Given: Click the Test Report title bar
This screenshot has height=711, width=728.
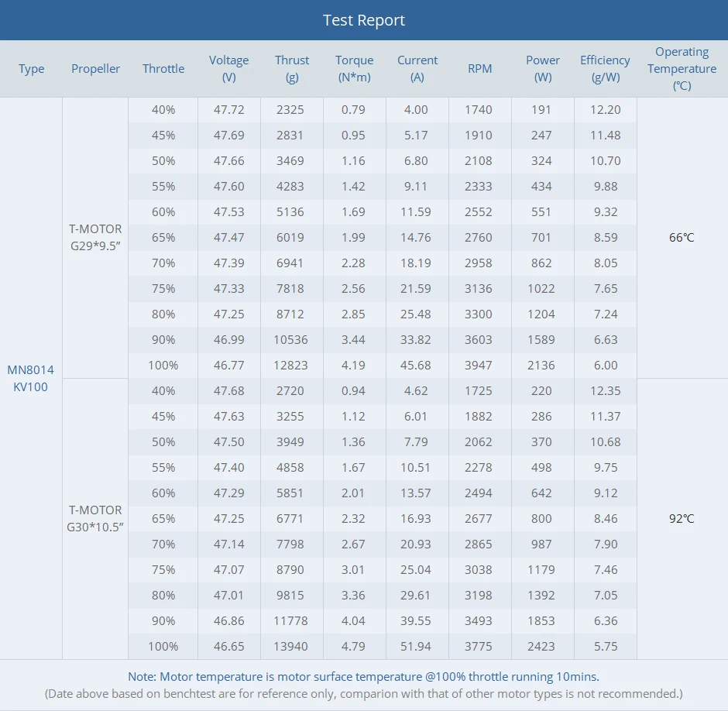Looking at the screenshot, I should 364,20.
